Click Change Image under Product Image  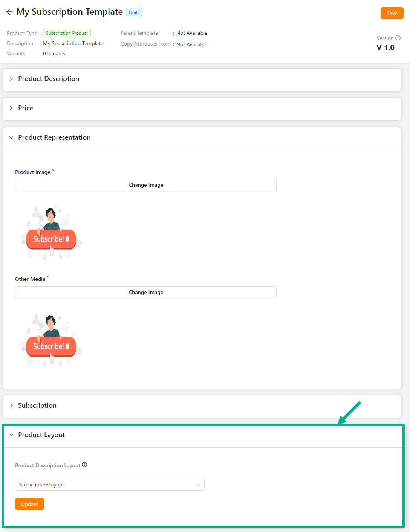[146, 185]
